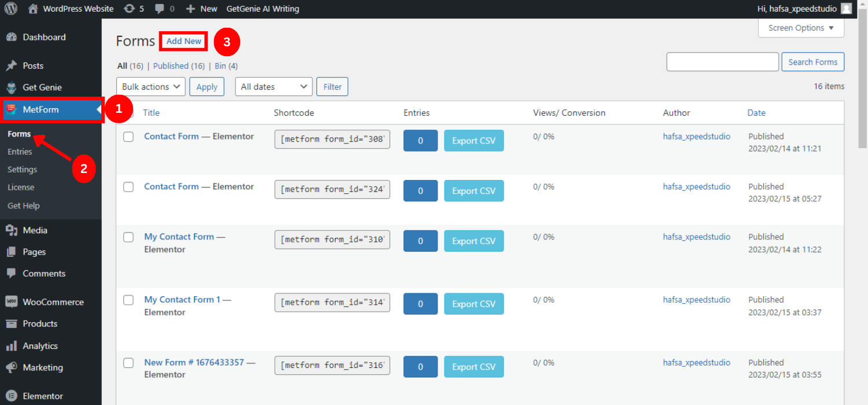Click the WooCommerce logo icon
The height and width of the screenshot is (405, 868).
(12, 302)
